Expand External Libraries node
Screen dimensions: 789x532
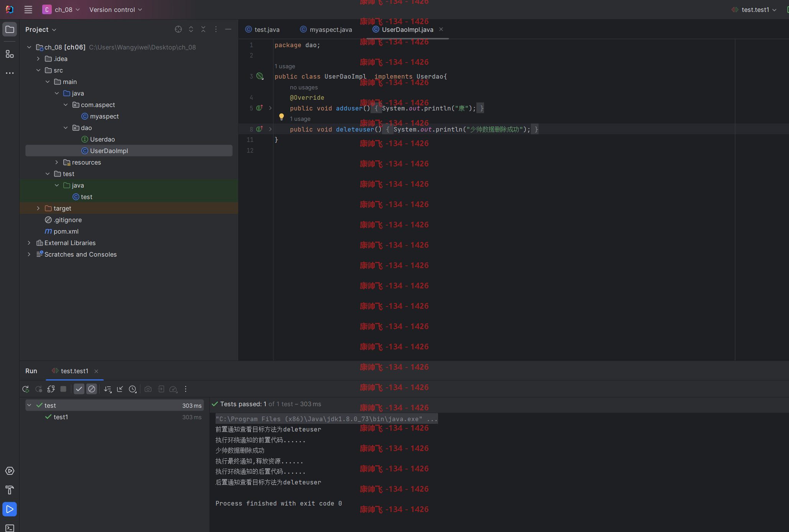coord(29,243)
